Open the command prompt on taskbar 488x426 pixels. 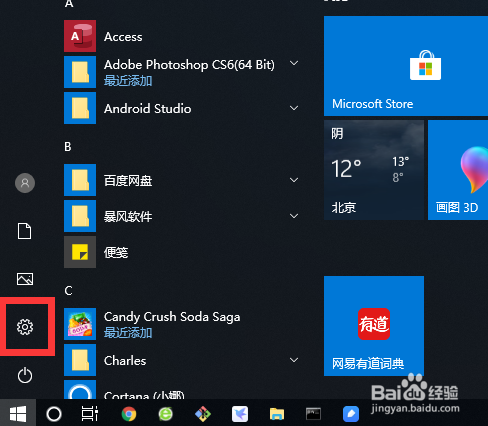(313, 414)
